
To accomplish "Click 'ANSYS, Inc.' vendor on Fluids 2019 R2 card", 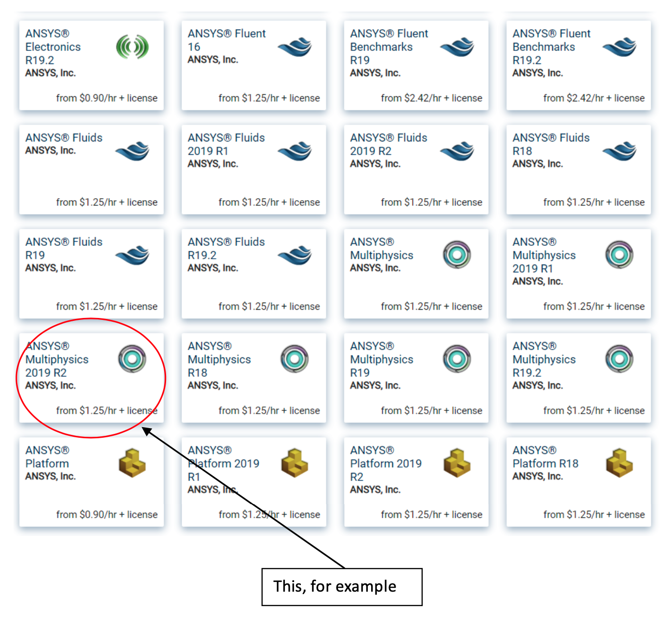I will pos(375,164).
